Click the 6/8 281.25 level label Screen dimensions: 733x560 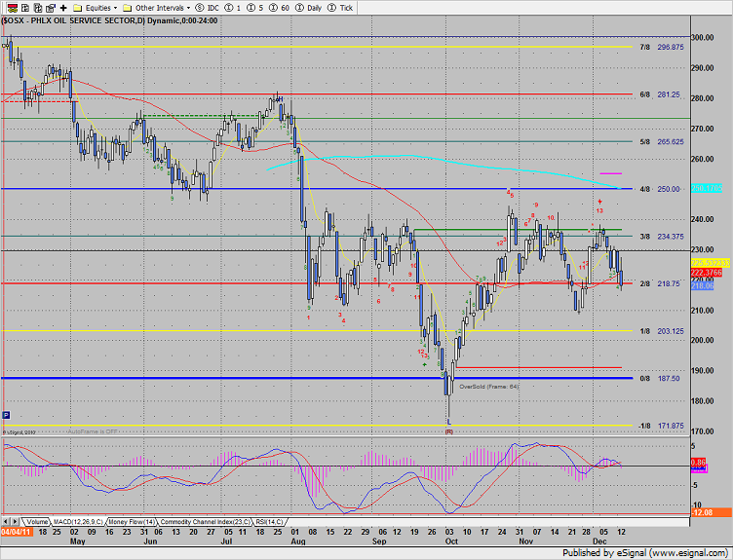coord(660,94)
